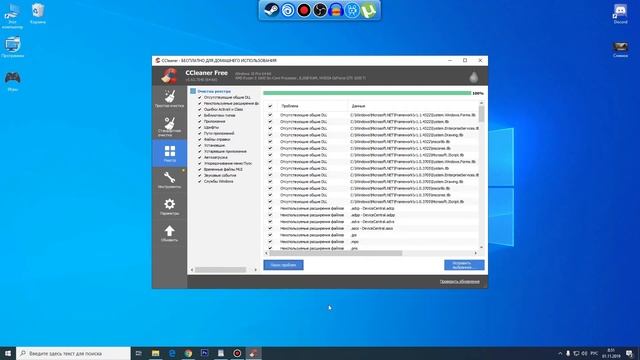Click the CCleaner taskbar icon
The width and height of the screenshot is (640, 360).
click(253, 353)
